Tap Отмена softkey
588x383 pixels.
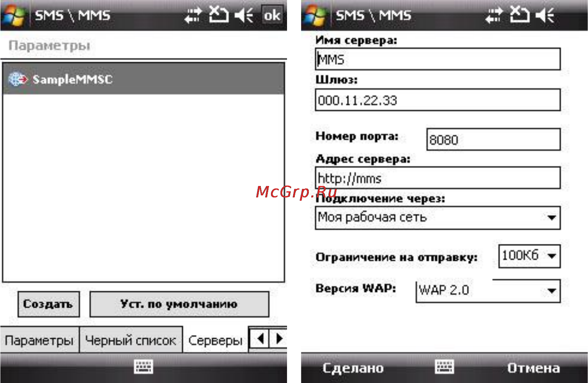[533, 368]
